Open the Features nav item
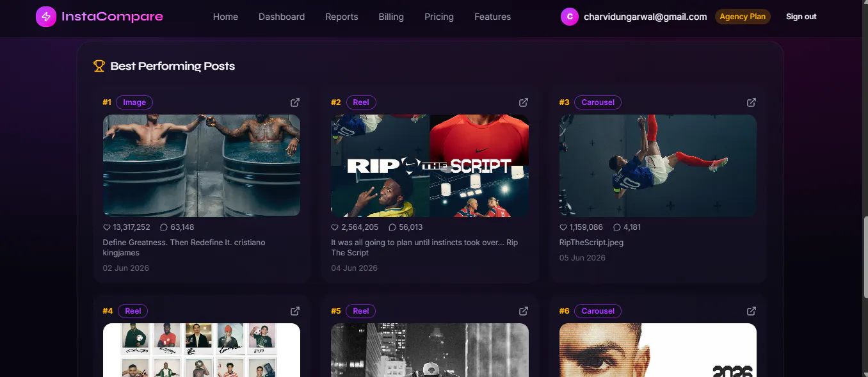This screenshot has height=377, width=868. pyautogui.click(x=493, y=17)
